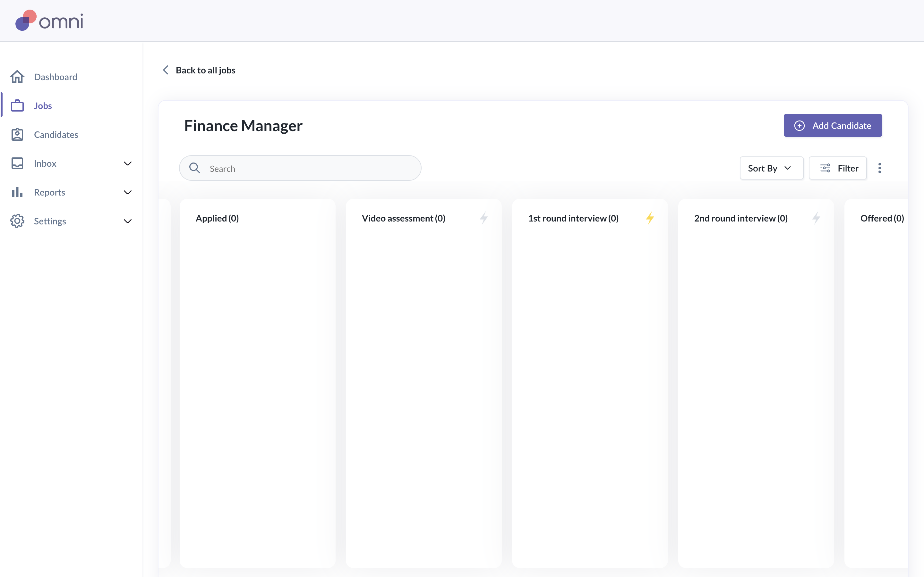924x577 pixels.
Task: Open the Sort By dropdown
Action: (x=771, y=168)
